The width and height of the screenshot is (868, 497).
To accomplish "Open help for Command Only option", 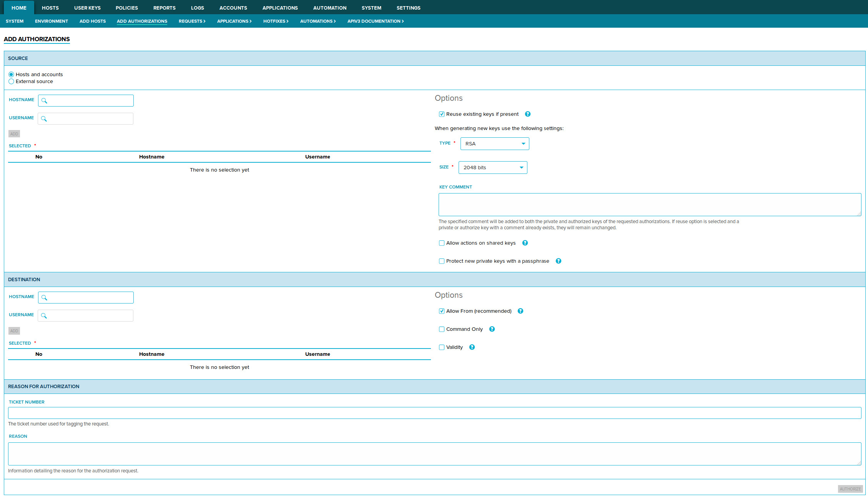I will click(492, 329).
